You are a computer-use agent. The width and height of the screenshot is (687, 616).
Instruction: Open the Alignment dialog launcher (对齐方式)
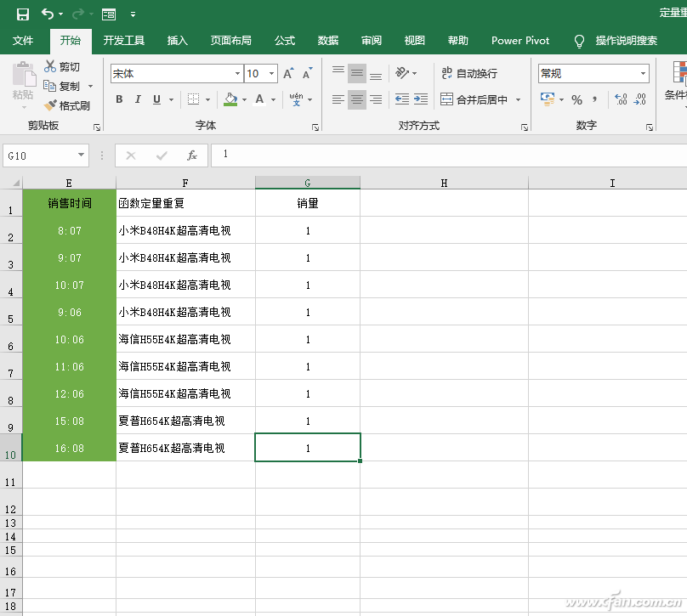524,127
